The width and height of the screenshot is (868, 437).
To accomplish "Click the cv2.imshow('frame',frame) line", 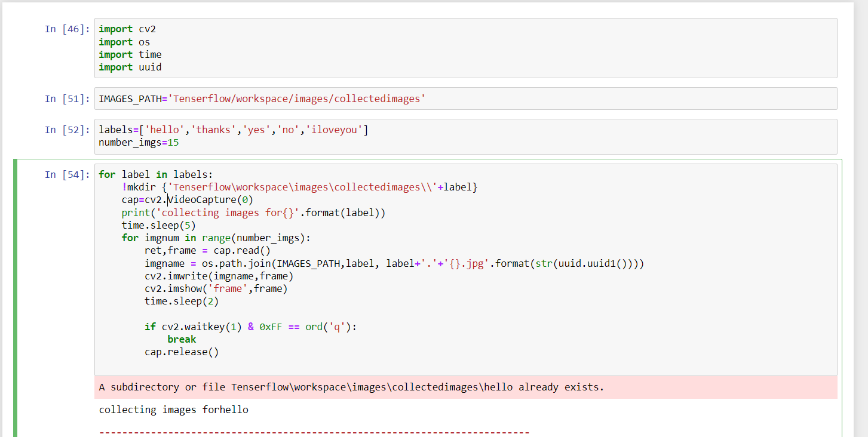I will [216, 288].
